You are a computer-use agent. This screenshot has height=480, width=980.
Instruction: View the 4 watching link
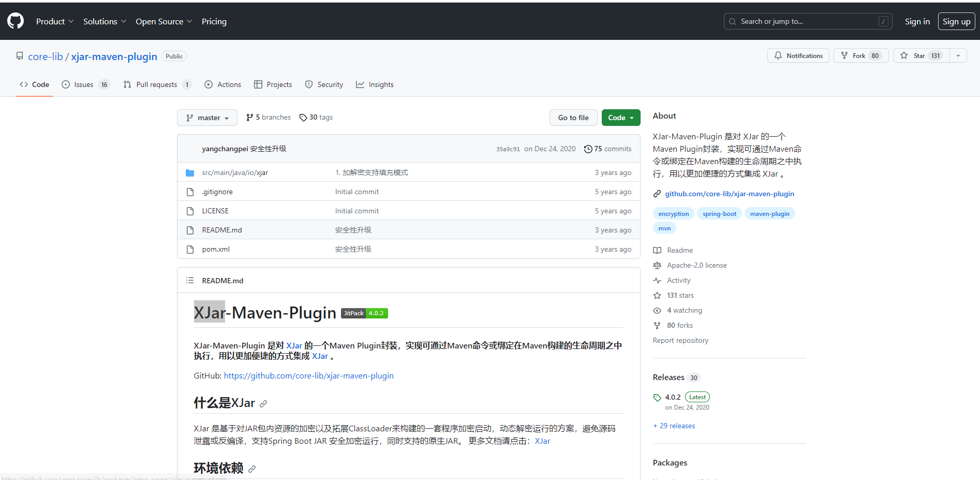click(x=678, y=310)
